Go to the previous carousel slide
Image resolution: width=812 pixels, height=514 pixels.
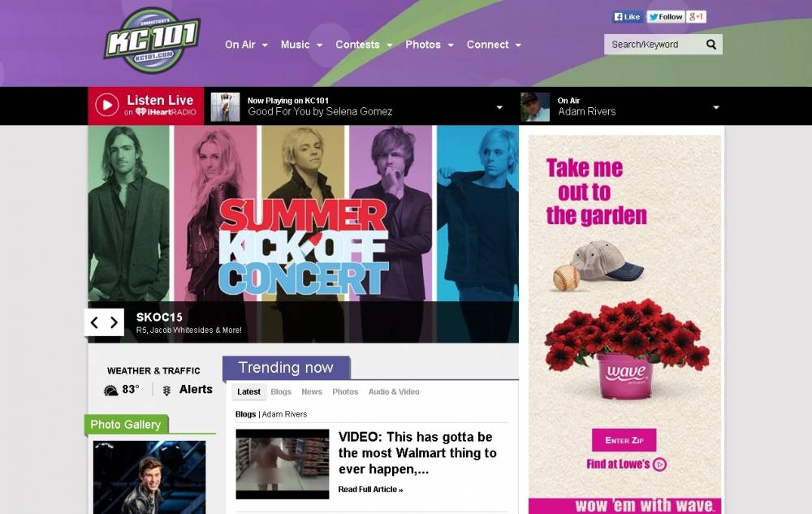coord(94,322)
